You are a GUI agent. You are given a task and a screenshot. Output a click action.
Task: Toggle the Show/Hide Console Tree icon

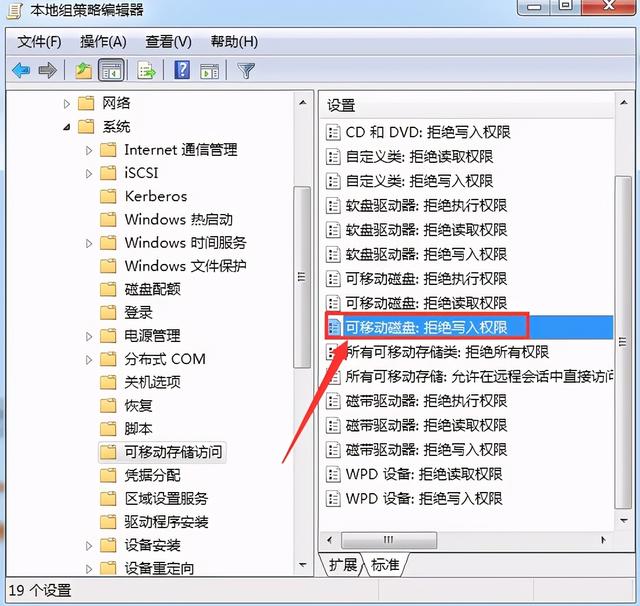tap(111, 70)
